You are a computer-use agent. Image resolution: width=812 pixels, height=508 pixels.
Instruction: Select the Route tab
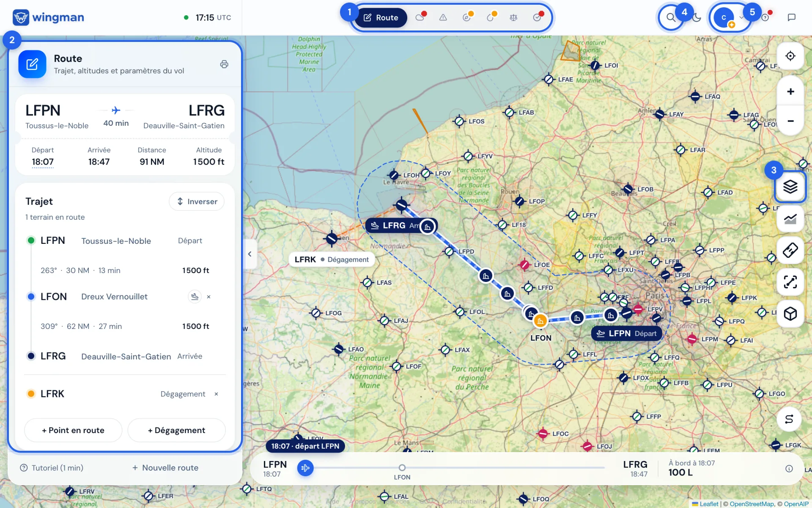coord(381,18)
